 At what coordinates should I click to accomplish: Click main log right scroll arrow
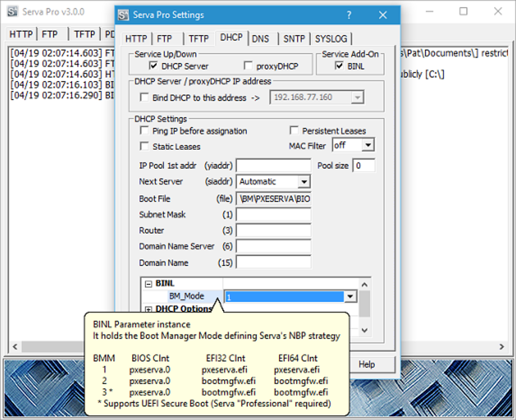pos(502,347)
